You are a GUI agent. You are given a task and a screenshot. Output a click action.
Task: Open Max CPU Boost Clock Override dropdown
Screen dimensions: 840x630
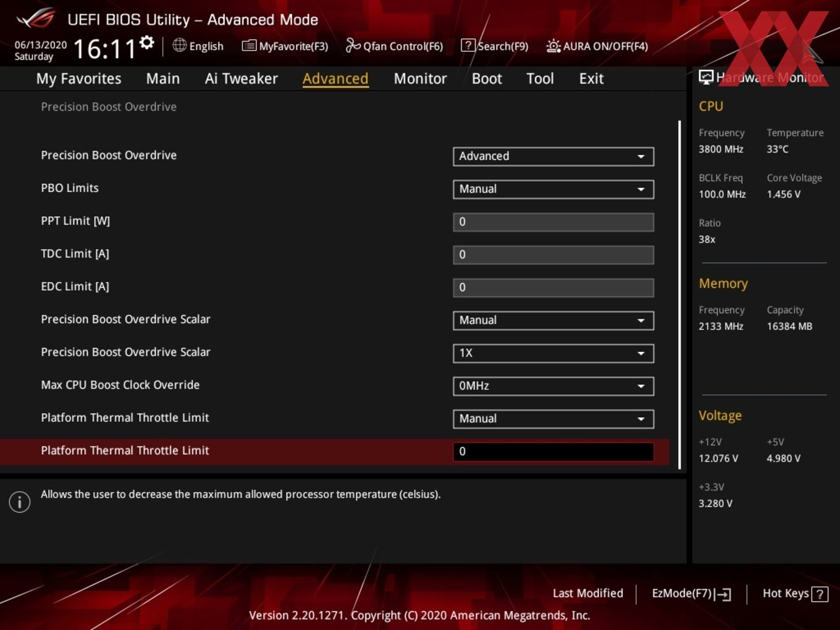pos(553,386)
